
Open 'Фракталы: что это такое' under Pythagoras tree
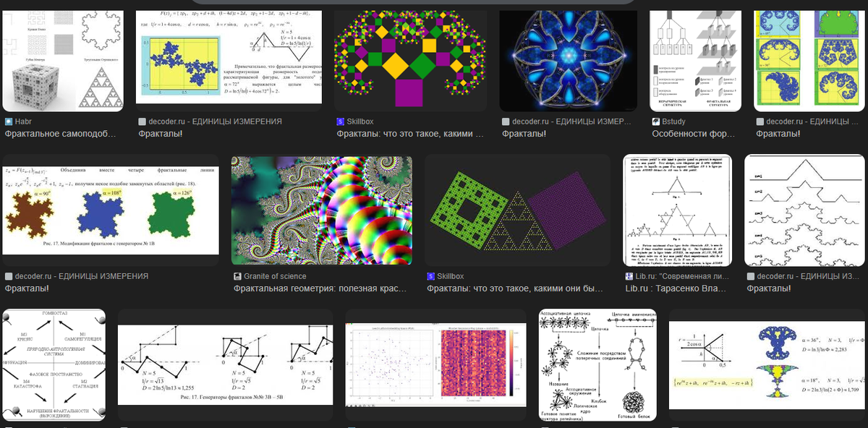coord(410,134)
